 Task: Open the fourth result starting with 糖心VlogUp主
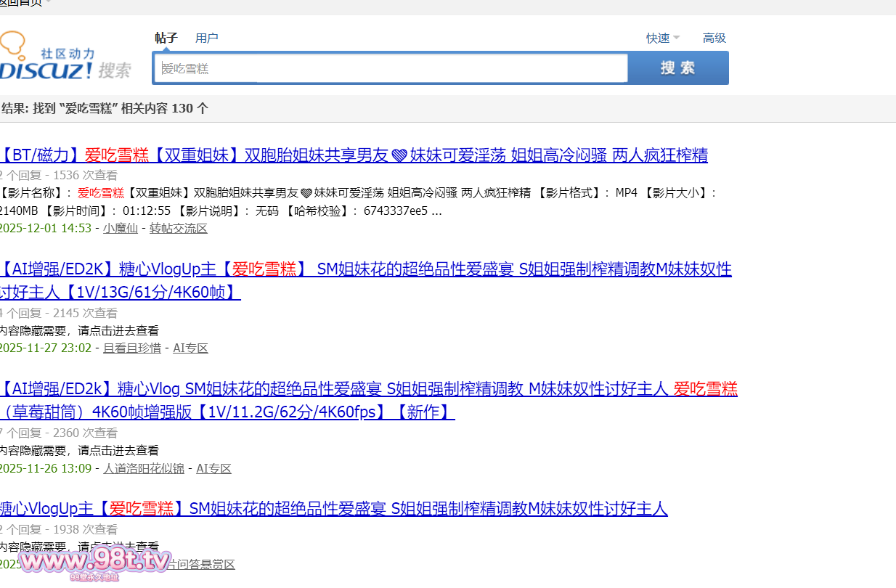click(333, 509)
